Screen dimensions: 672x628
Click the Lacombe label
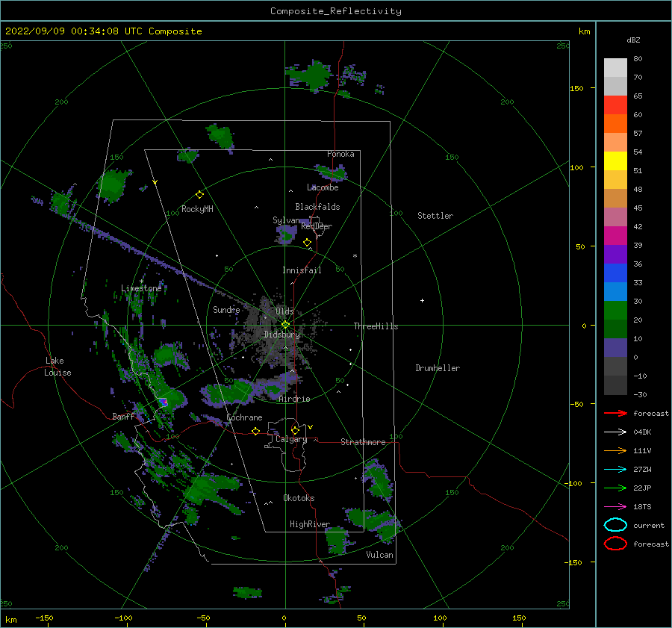coord(323,187)
